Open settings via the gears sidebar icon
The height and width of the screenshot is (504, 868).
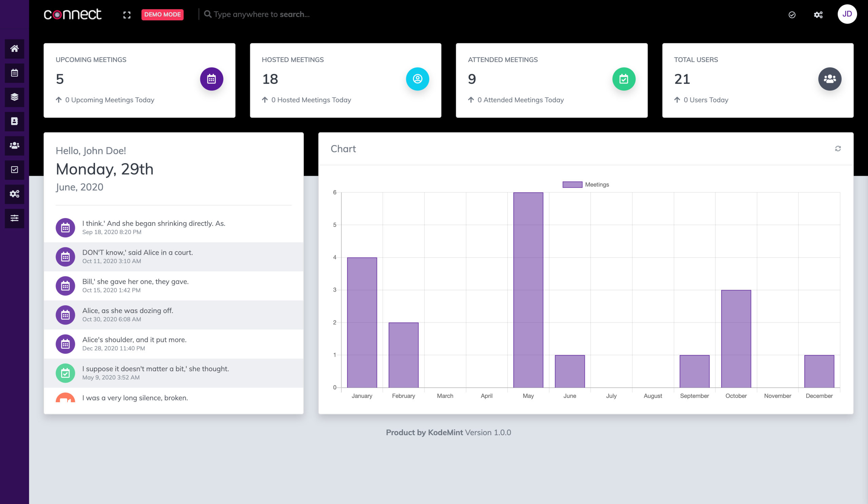[14, 194]
